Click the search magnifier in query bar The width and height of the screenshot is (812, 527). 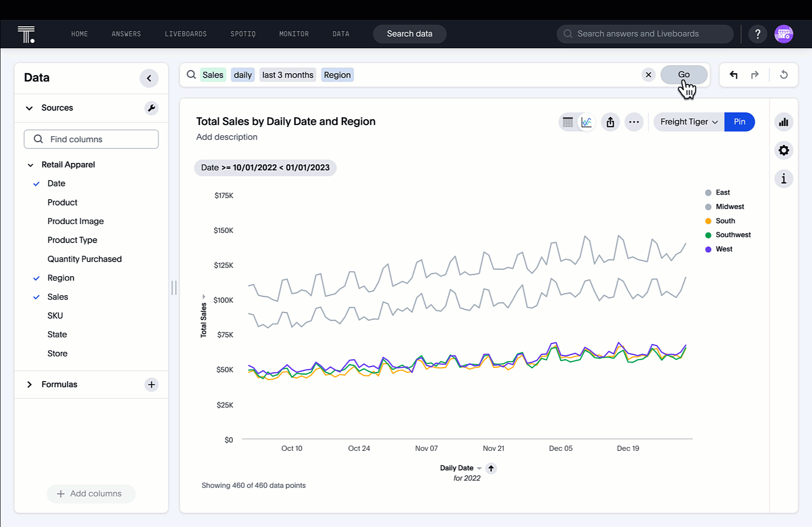(191, 75)
